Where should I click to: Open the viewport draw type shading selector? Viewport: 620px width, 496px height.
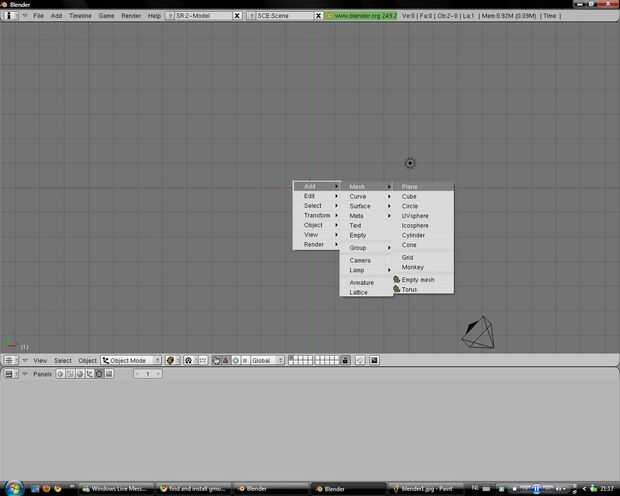(172, 360)
